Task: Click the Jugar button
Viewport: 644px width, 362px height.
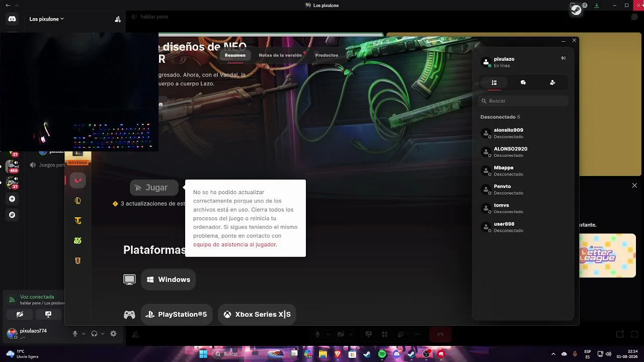Action: click(x=154, y=188)
